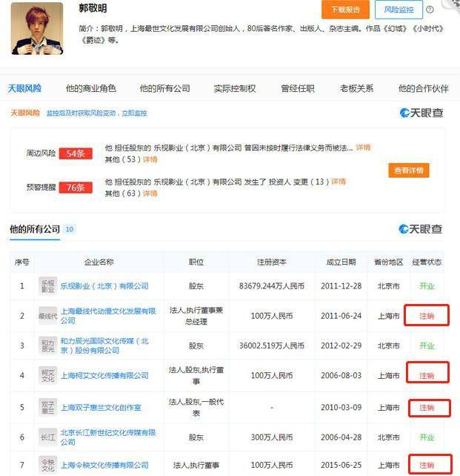
Task: Open 上海双子惠兰文化创作室 link
Action: (101, 408)
